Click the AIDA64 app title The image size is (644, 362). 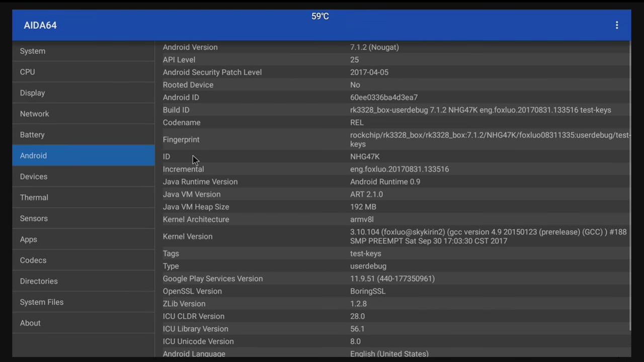(40, 25)
